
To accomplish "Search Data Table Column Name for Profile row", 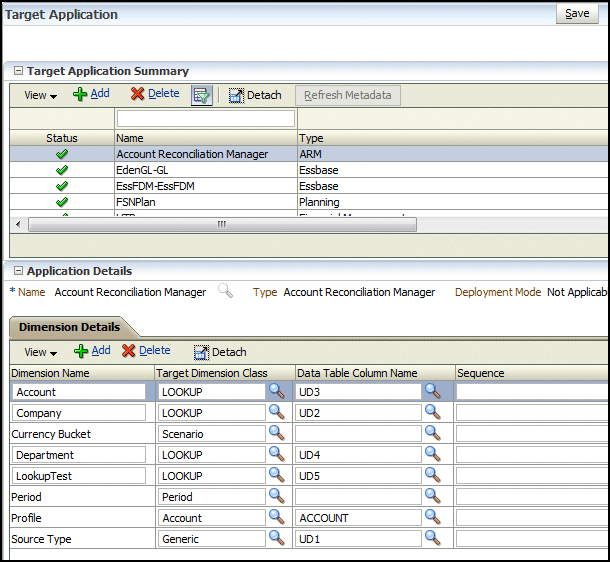I will click(x=432, y=518).
